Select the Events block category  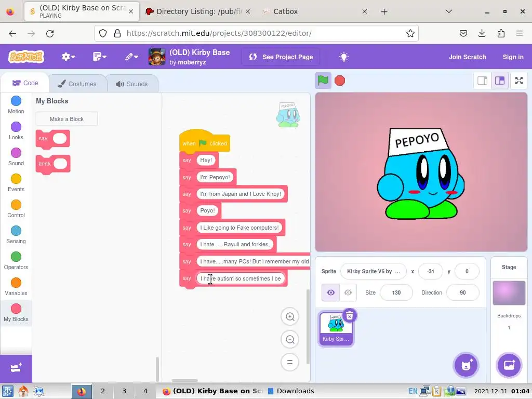pos(16,183)
